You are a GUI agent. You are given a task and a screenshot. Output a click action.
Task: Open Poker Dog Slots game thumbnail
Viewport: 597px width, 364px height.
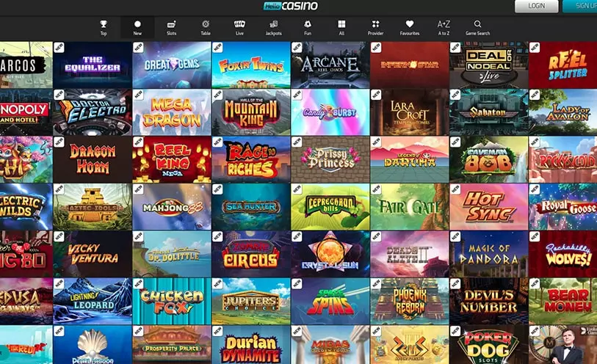[x=488, y=345]
